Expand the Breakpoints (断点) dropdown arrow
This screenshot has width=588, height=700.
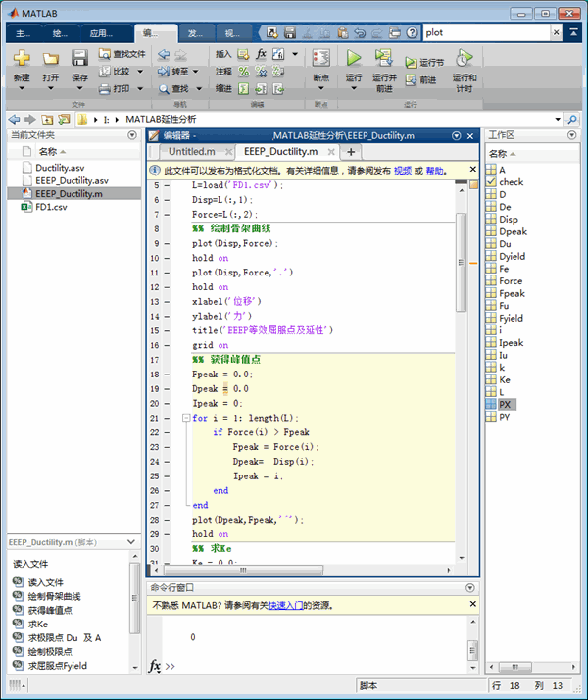pos(320,88)
